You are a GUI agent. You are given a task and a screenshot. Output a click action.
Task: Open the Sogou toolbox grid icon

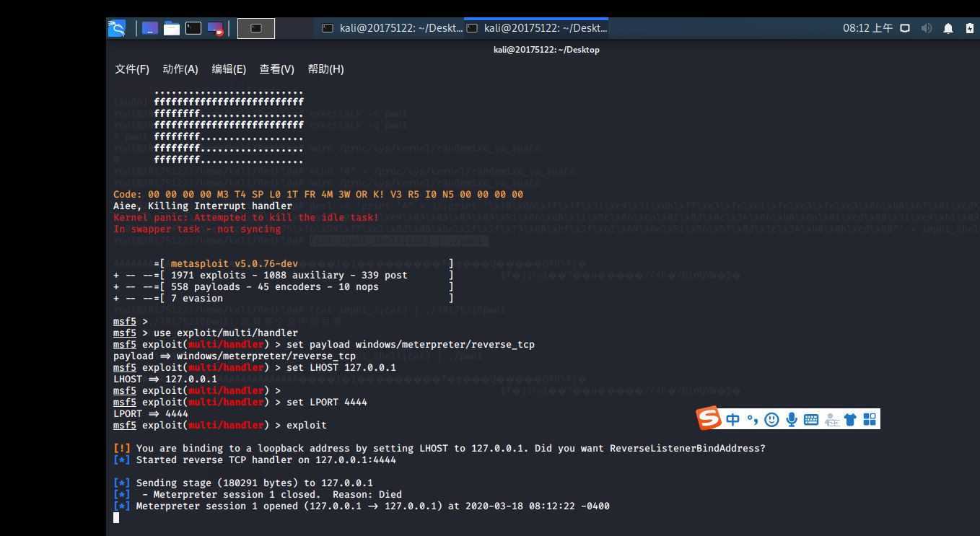(x=870, y=419)
